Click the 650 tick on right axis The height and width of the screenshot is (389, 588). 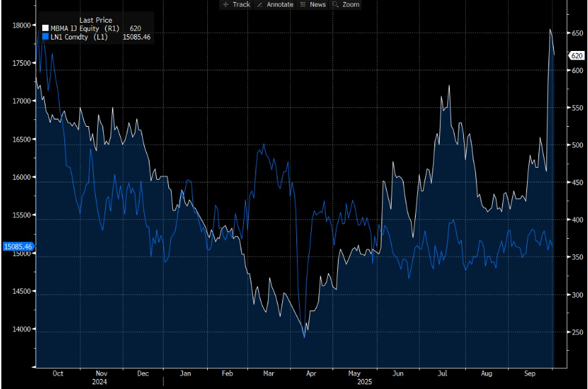tap(577, 32)
